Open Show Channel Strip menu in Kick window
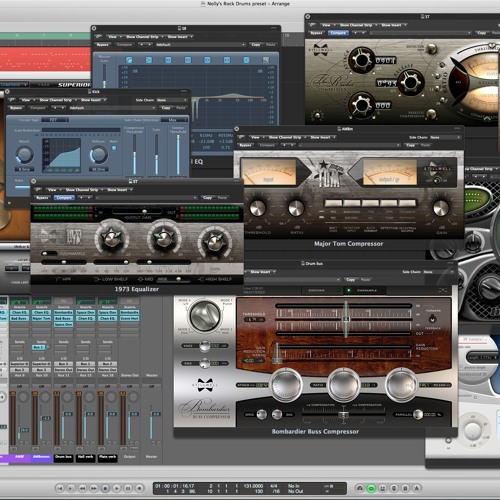The width and height of the screenshot is (500, 500). tap(58, 100)
